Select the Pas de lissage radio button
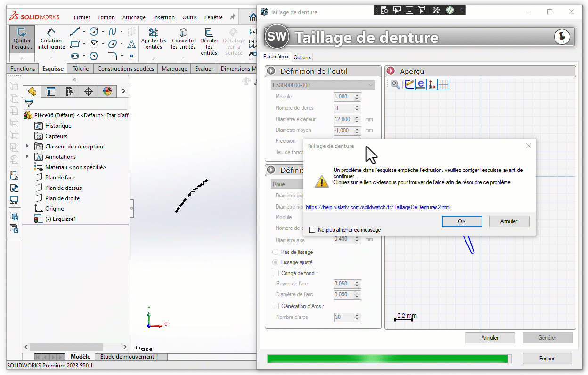This screenshot has width=588, height=375. (276, 252)
